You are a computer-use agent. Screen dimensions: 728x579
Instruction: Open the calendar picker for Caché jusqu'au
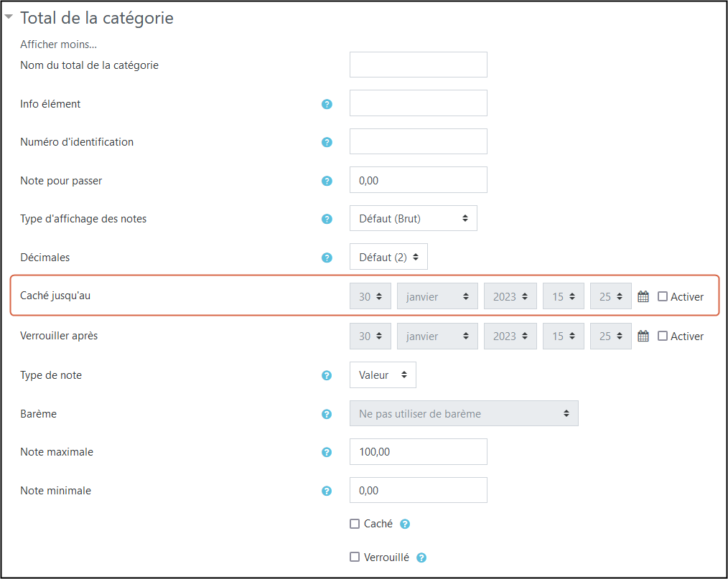pyautogui.click(x=643, y=296)
